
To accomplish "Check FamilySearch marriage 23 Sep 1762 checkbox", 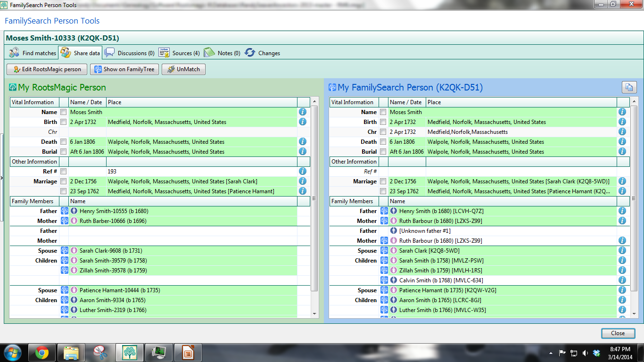I will pyautogui.click(x=383, y=191).
